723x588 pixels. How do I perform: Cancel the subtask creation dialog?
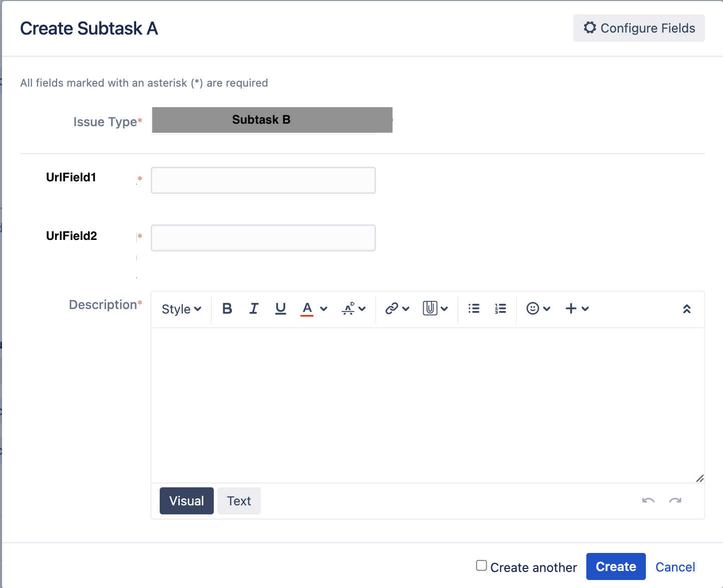pyautogui.click(x=675, y=567)
